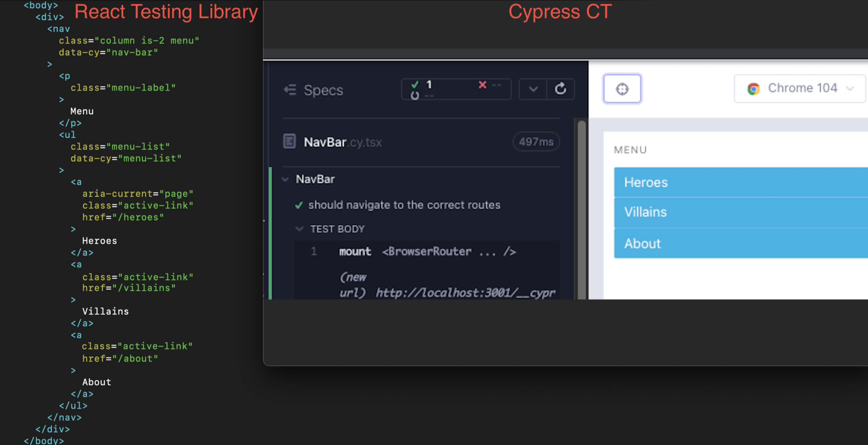This screenshot has width=868, height=445.
Task: Click the Chrome browser logo icon
Action: click(753, 89)
